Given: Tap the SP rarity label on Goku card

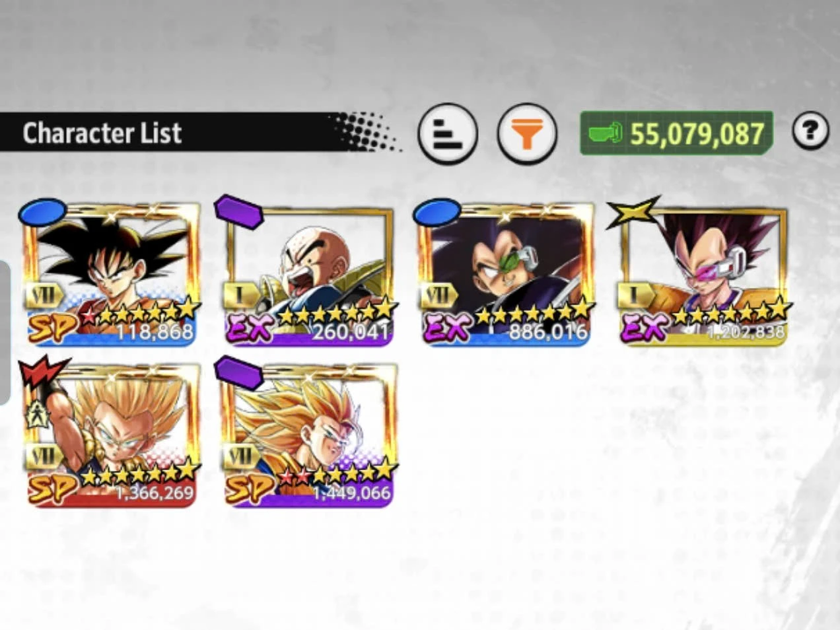Looking at the screenshot, I should tap(52, 328).
